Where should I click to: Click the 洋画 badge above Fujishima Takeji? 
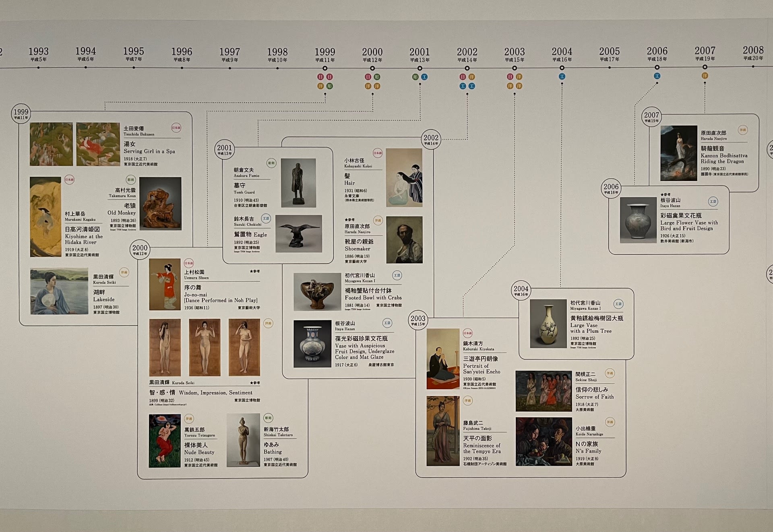467,401
